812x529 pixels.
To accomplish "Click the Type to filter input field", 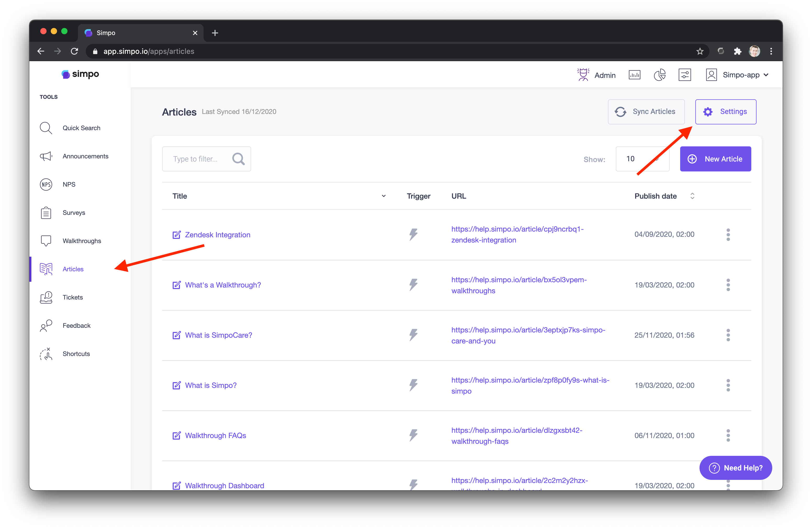I will [206, 159].
